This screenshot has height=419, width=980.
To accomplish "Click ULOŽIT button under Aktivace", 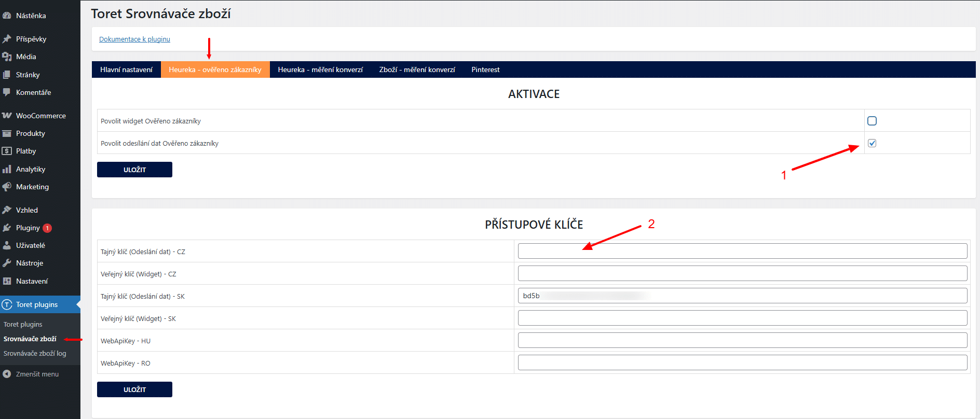I will pyautogui.click(x=134, y=170).
